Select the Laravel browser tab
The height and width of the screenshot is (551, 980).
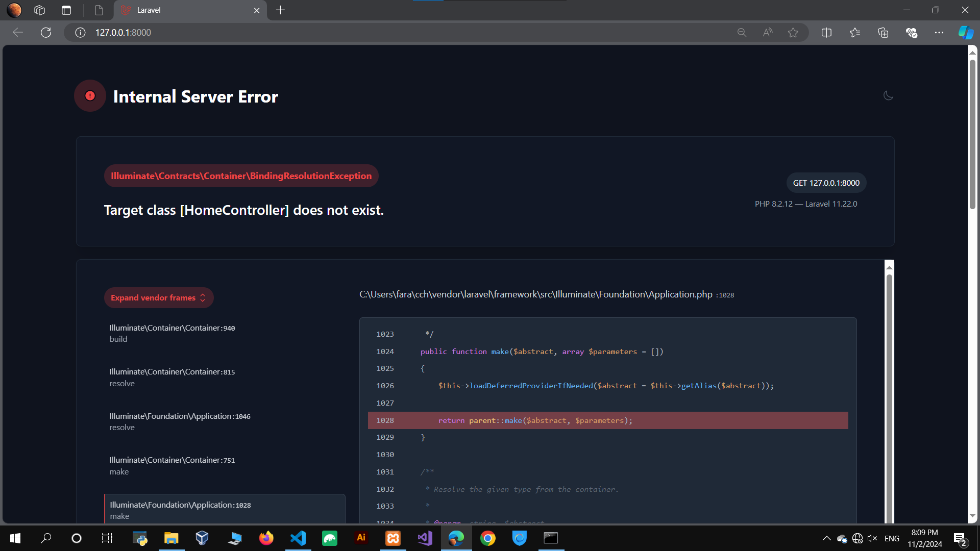point(189,10)
